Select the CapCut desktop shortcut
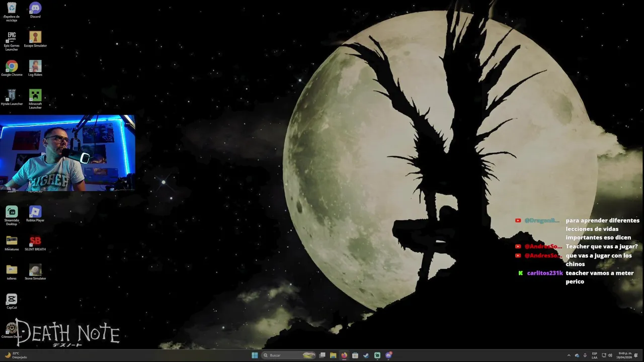Image resolution: width=644 pixels, height=362 pixels. click(x=12, y=301)
